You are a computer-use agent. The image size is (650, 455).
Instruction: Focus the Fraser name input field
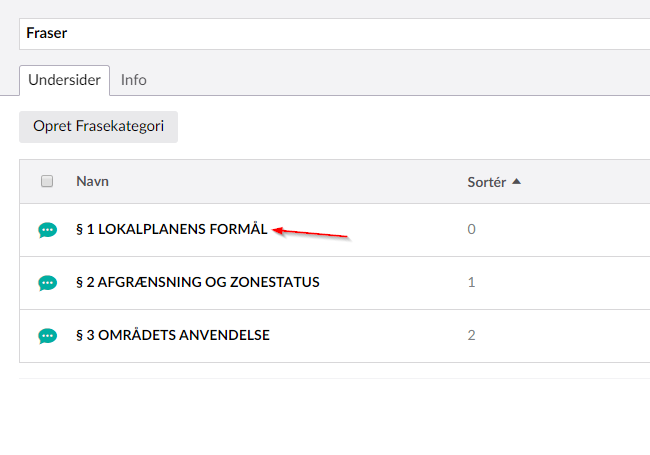pyautogui.click(x=330, y=33)
